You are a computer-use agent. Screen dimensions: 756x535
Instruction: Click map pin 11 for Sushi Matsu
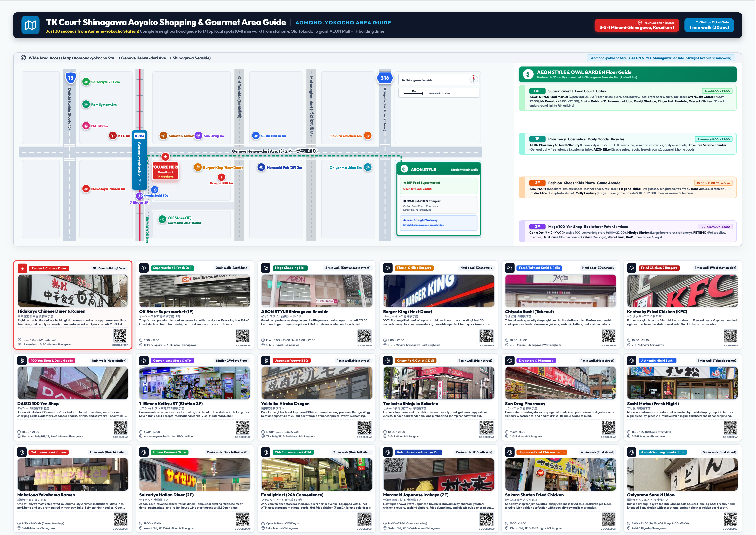click(256, 135)
